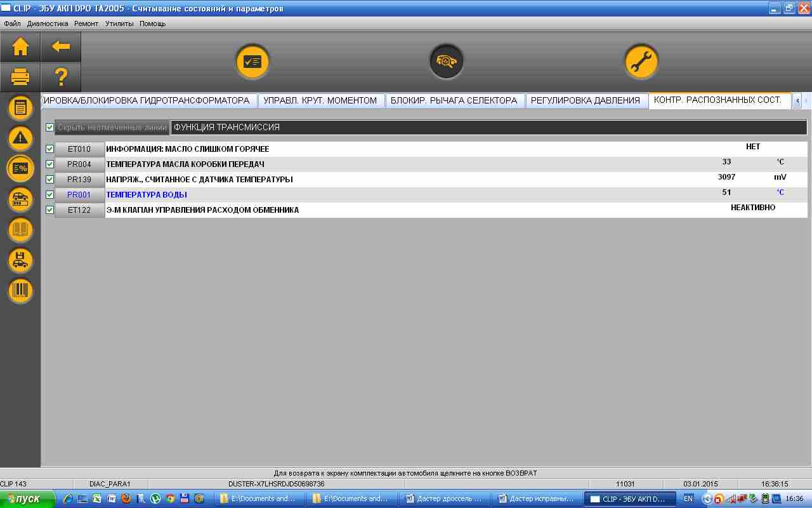The width and height of the screenshot is (812, 508).
Task: Open the Диагностика menu
Action: tap(48, 23)
